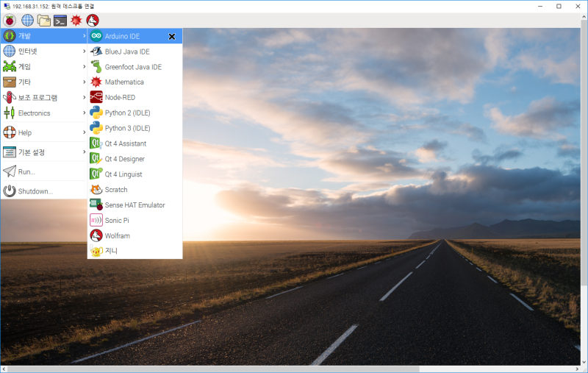
Task: Open the 기타 menu category
Action: point(44,82)
